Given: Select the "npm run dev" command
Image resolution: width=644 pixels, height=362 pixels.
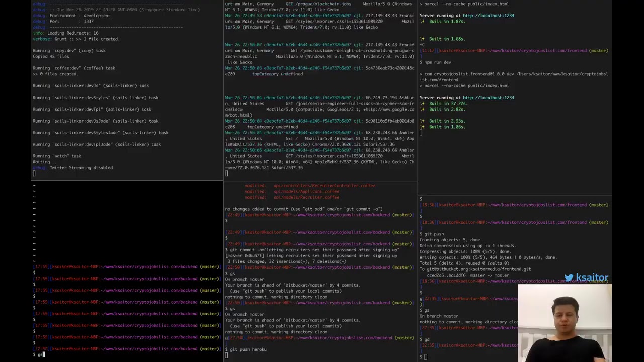Looking at the screenshot, I should tap(438, 62).
